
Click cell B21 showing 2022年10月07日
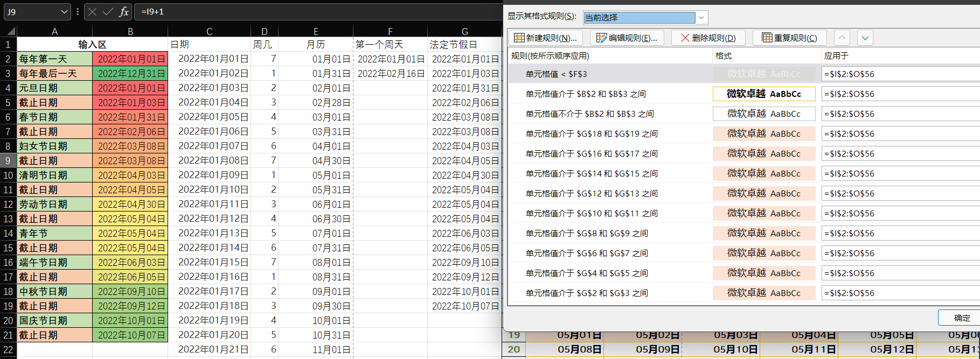click(x=130, y=335)
